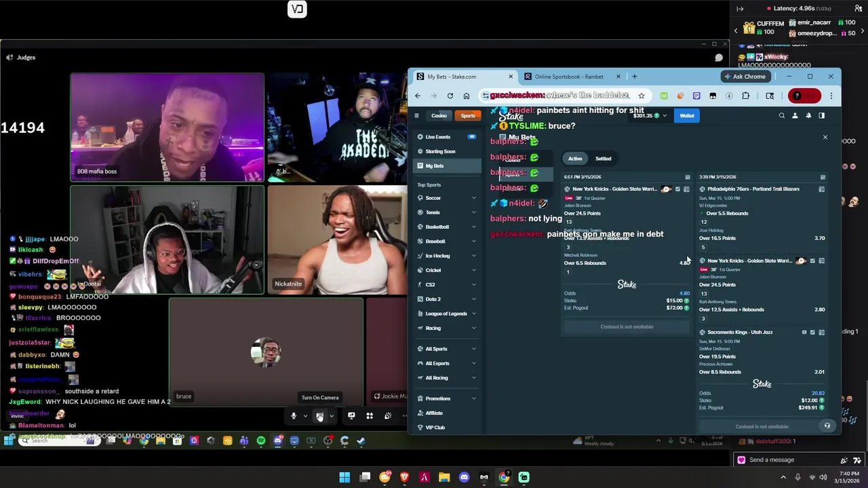This screenshot has height=488, width=868.
Task: Switch Stake to Sports mode
Action: click(468, 116)
